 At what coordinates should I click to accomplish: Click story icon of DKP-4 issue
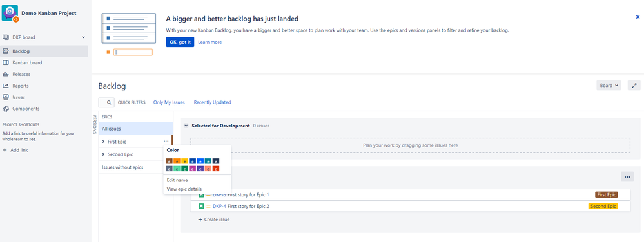pyautogui.click(x=201, y=207)
